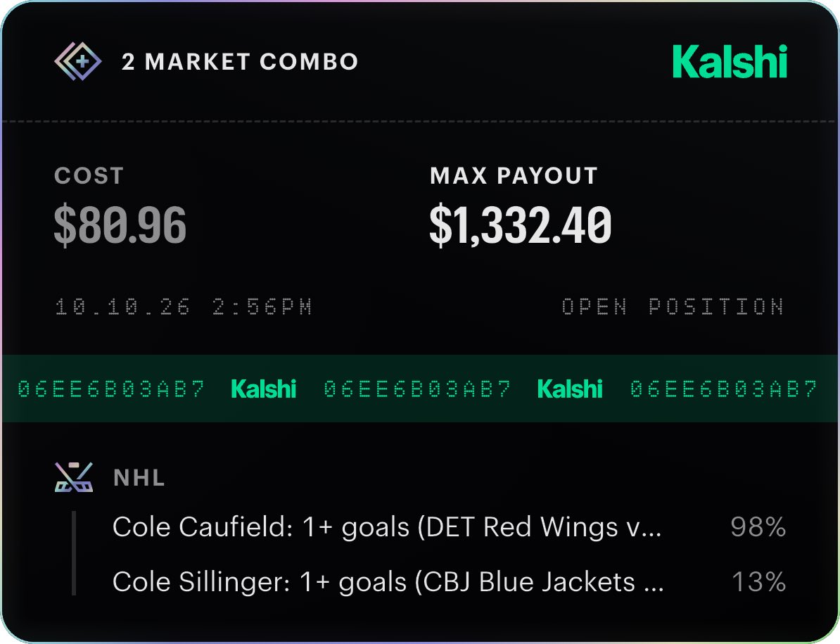Click the leftmost ticket ID 06EE6B03AB7
840x644 pixels.
tap(111, 389)
